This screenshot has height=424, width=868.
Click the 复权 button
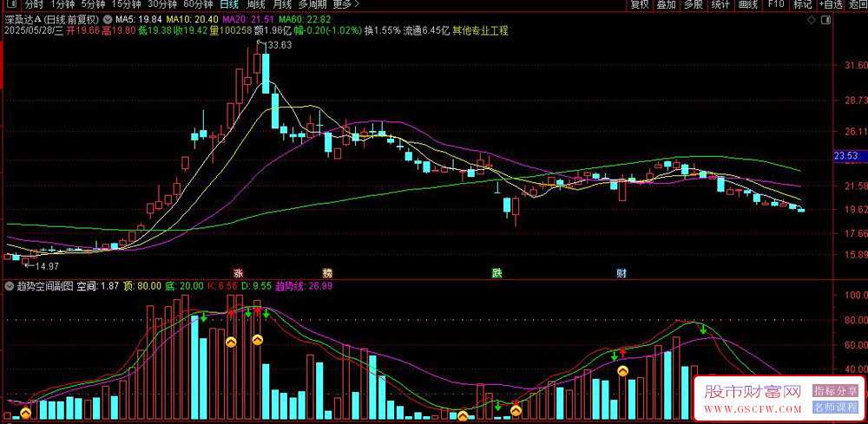coord(640,5)
